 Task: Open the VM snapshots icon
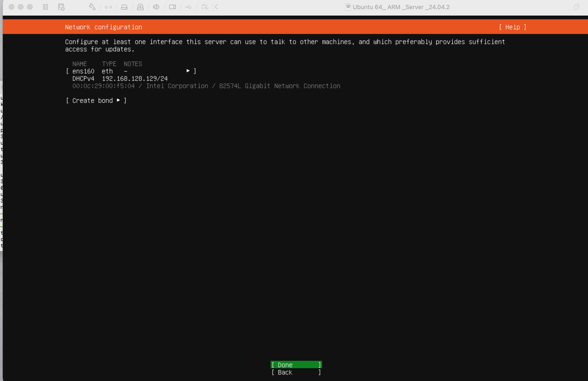click(x=61, y=7)
